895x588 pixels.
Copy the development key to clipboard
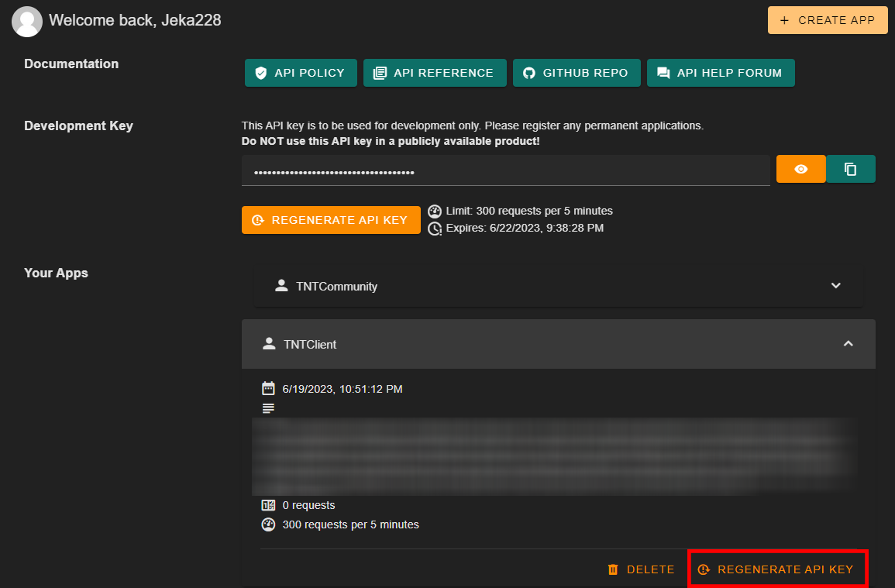point(851,169)
